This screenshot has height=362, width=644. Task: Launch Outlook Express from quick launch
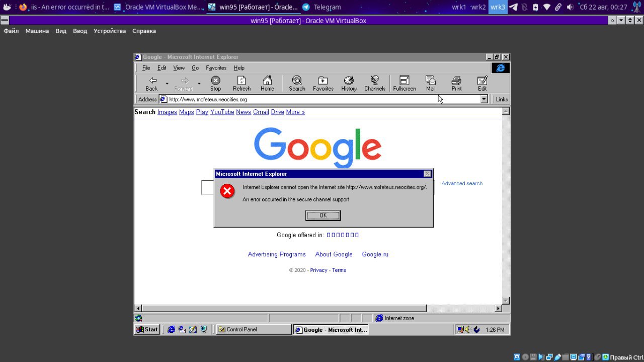tap(182, 330)
